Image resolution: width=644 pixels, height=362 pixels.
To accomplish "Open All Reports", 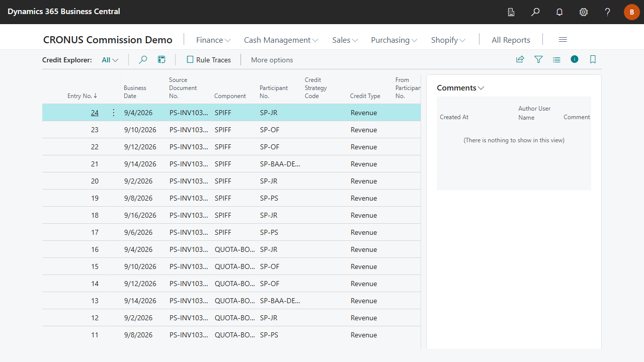I will click(x=511, y=40).
